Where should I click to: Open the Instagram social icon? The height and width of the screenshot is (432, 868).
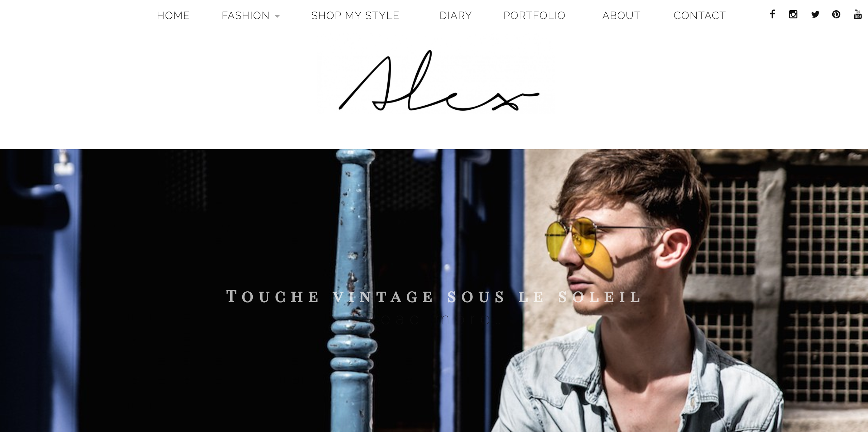click(x=793, y=14)
